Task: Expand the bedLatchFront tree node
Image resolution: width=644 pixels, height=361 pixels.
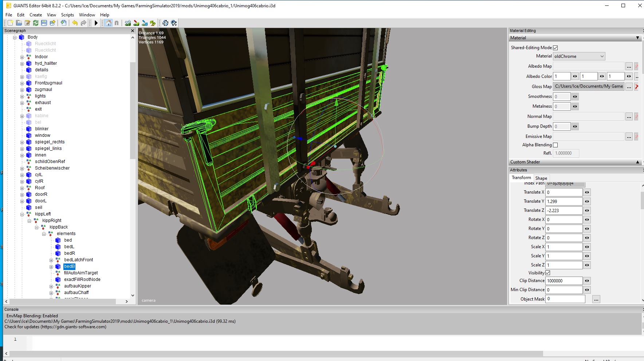Action: tap(51, 260)
